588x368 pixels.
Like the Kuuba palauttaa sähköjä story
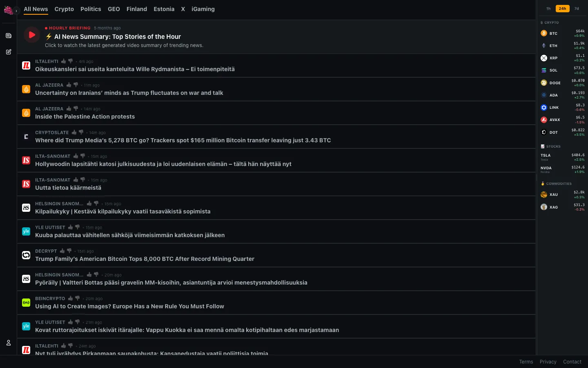tap(70, 227)
